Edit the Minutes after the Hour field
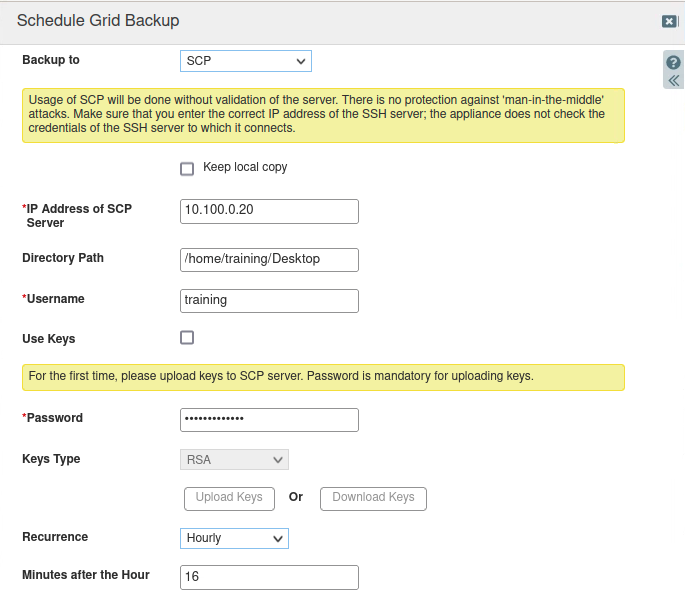Image resolution: width=685 pixels, height=598 pixels. tap(269, 577)
